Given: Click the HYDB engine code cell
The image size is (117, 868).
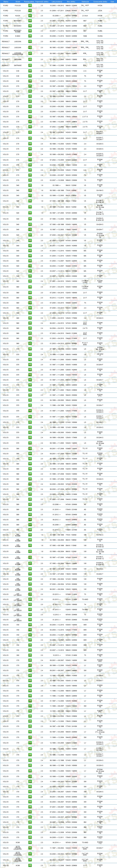Looking at the screenshot, I should (x=100, y=16).
